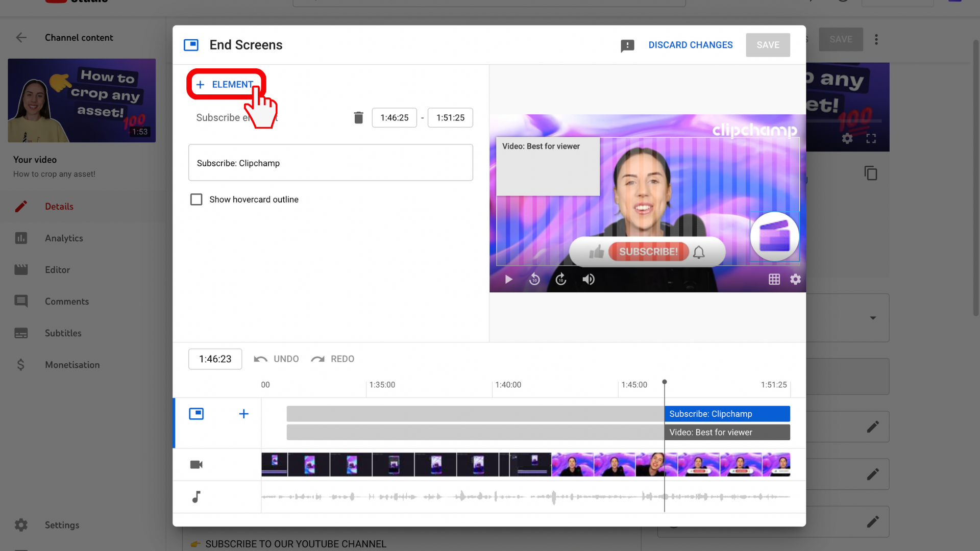Click the audio music note track icon

(197, 496)
